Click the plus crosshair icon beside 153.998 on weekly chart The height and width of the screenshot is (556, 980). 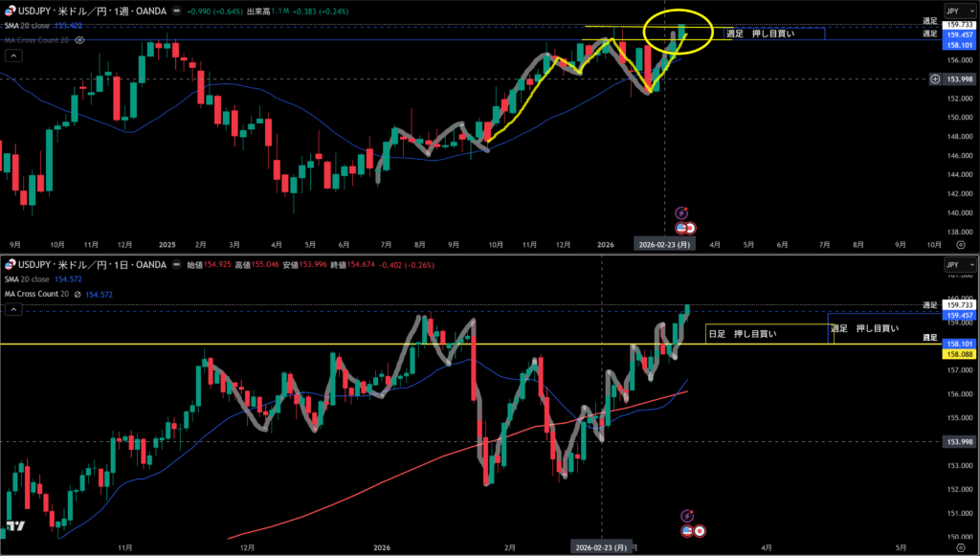click(x=934, y=78)
